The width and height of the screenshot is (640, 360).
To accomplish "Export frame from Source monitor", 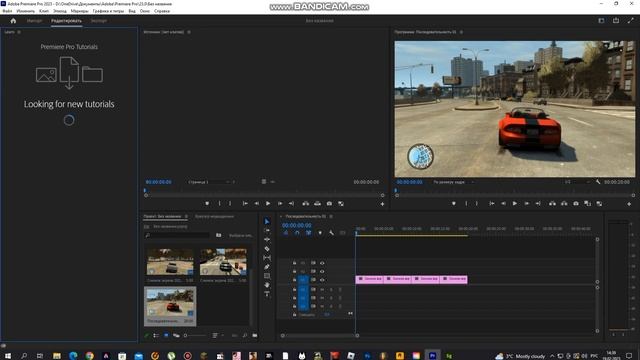I will coord(329,203).
